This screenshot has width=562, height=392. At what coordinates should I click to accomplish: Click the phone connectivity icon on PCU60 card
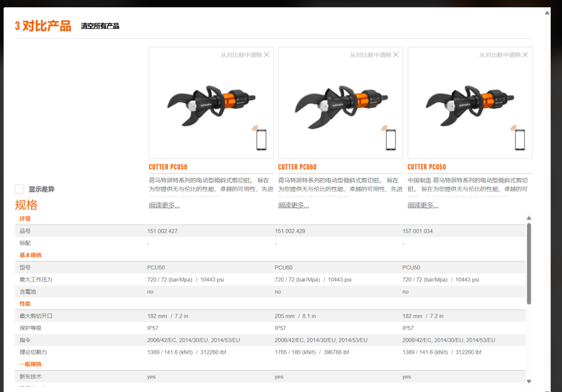click(390, 138)
